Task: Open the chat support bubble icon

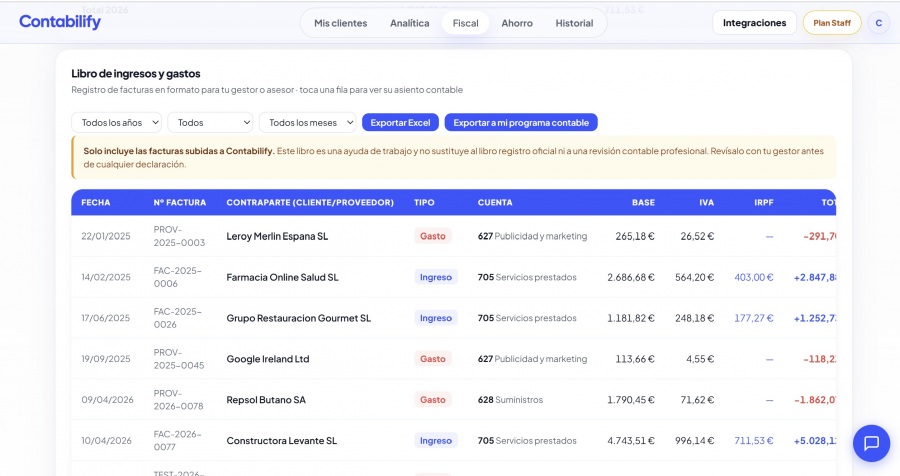Action: [x=871, y=443]
